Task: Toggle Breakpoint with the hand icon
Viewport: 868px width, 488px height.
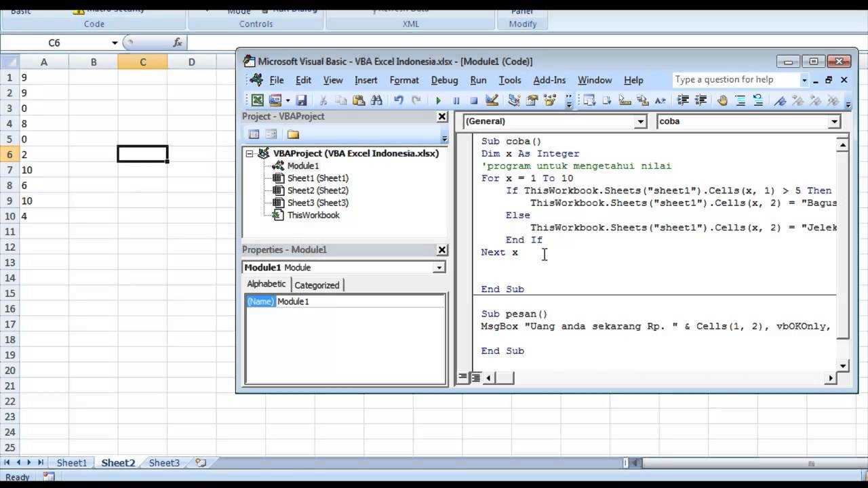Action: pyautogui.click(x=722, y=100)
